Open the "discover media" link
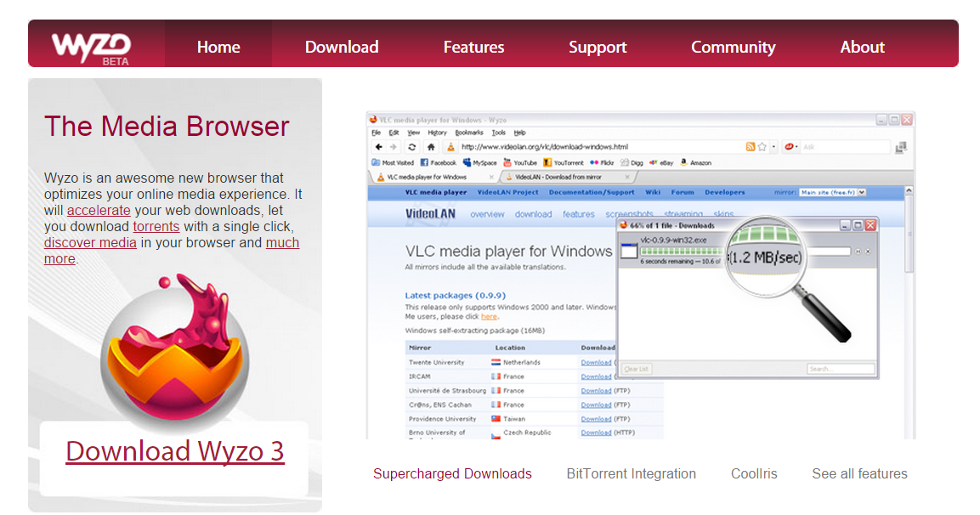 (90, 243)
